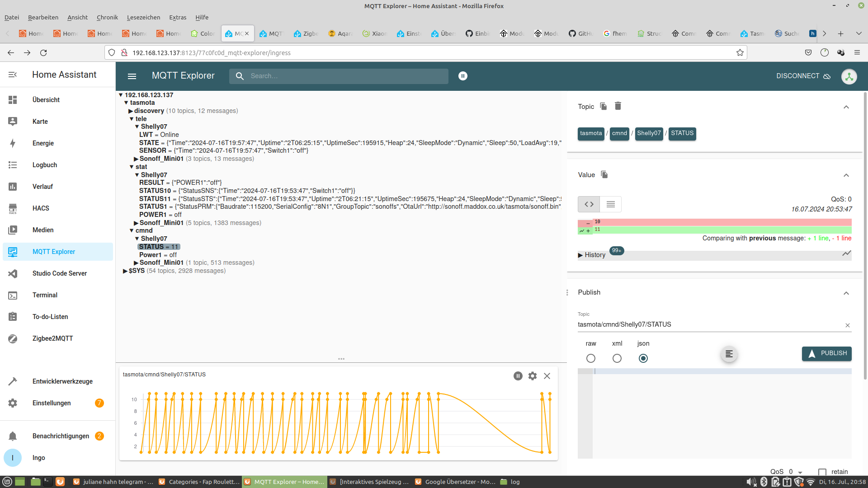The width and height of the screenshot is (868, 488).
Task: Reload the Firefox page
Action: 43,53
